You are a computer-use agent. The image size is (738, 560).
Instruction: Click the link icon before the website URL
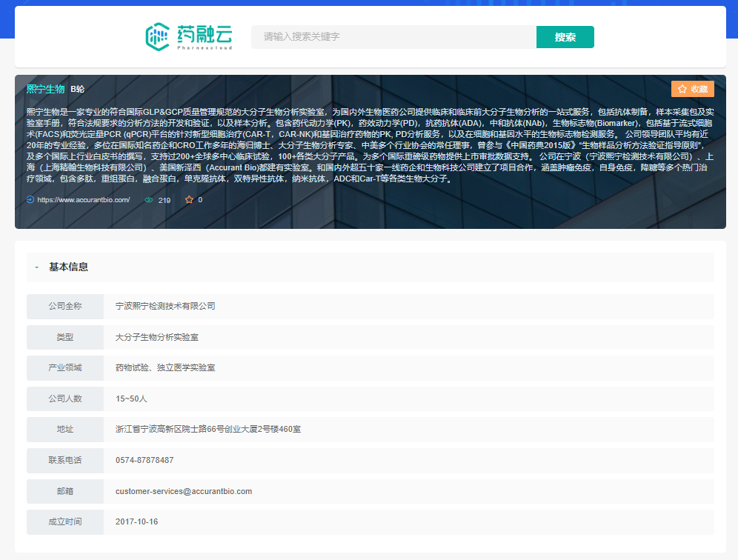tap(30, 200)
